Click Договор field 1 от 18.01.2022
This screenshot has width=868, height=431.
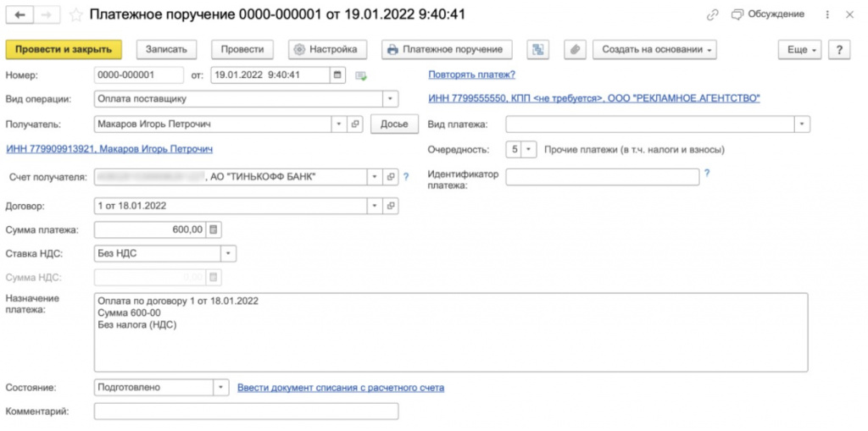coord(231,206)
